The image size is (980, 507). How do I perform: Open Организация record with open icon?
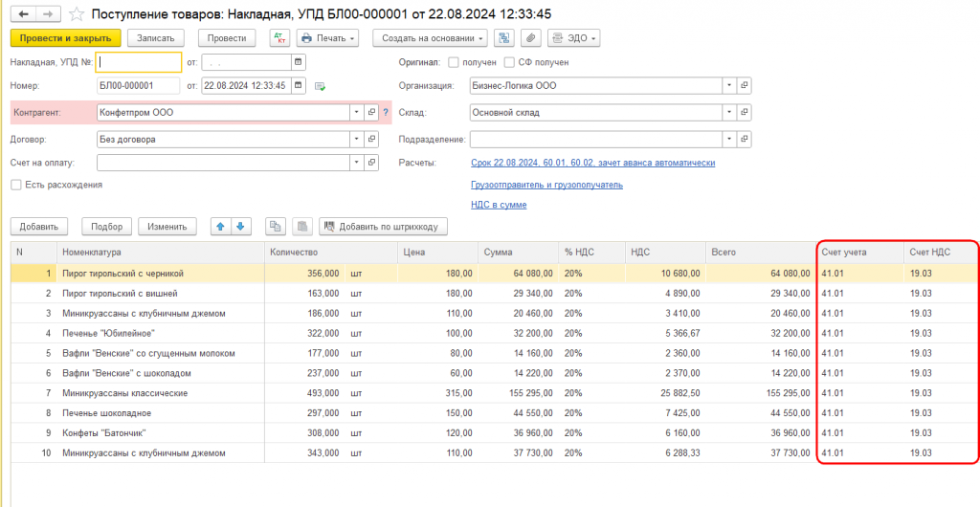click(744, 85)
